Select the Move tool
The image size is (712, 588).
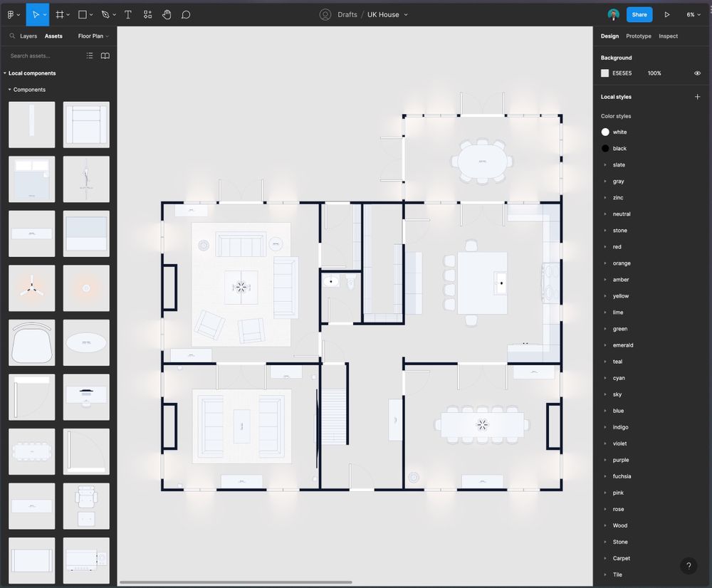pos(36,14)
